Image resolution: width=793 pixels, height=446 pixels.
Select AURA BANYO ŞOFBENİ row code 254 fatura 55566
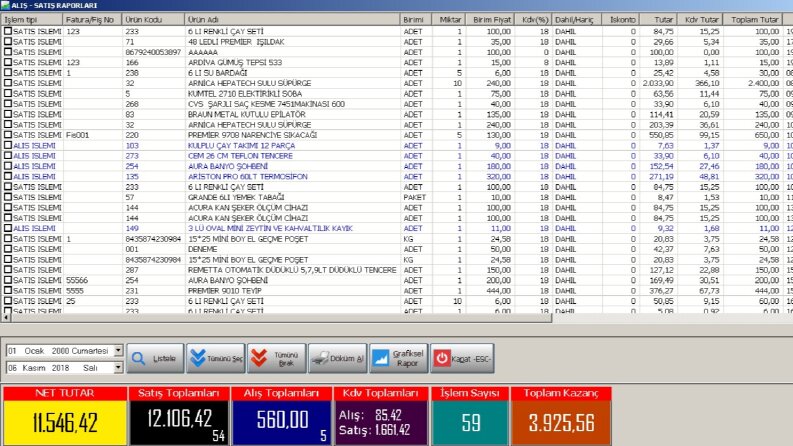pos(396,280)
